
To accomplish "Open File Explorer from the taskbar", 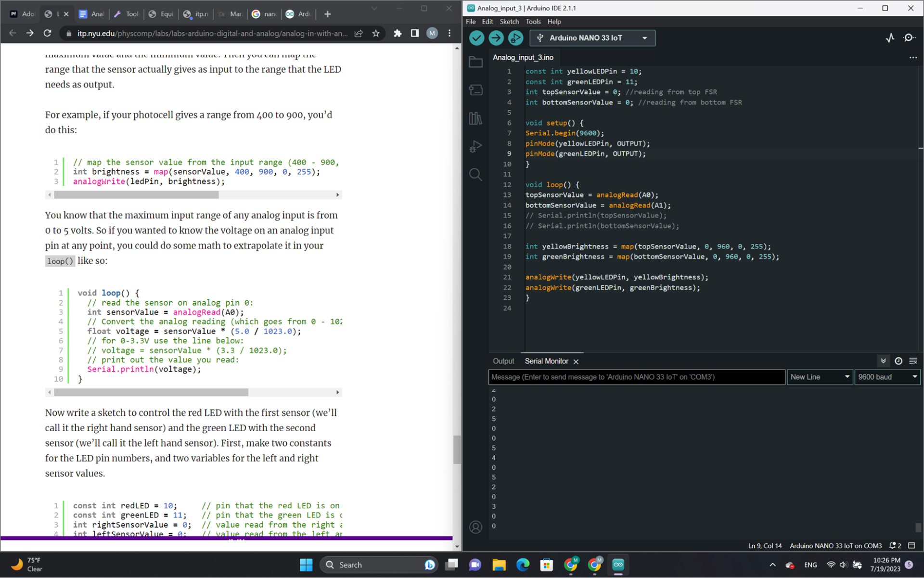I will (499, 565).
